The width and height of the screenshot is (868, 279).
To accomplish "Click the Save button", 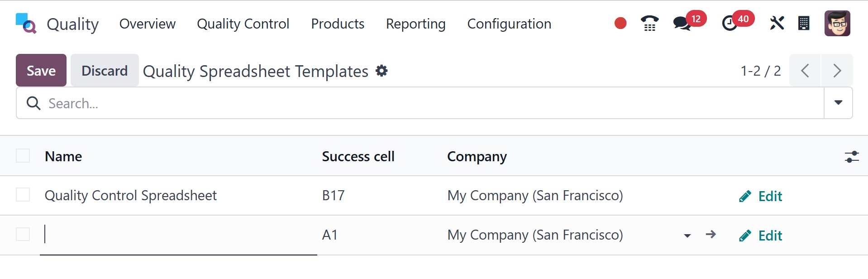I will (41, 70).
